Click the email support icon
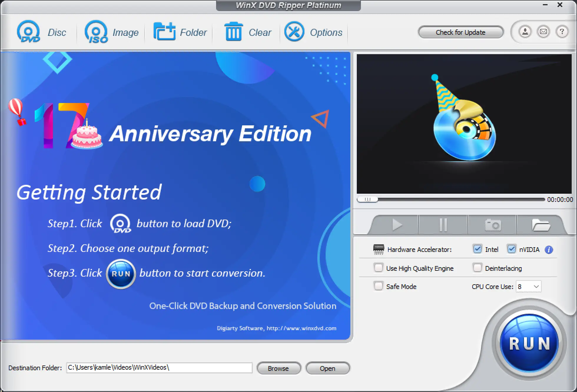The width and height of the screenshot is (577, 392). [x=543, y=31]
